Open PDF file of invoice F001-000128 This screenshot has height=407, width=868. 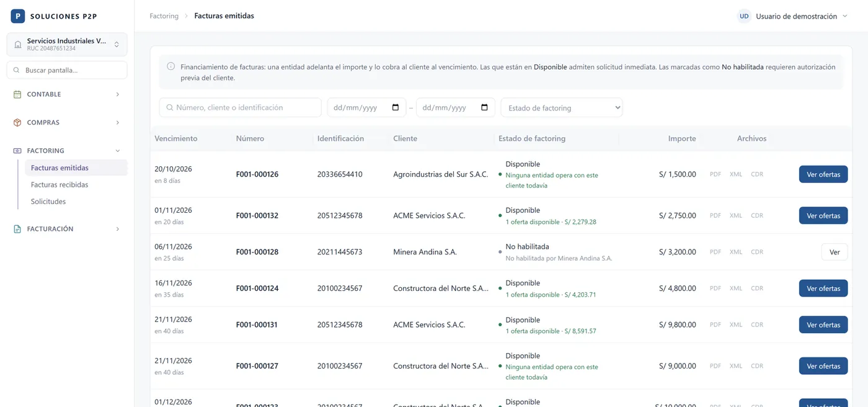coord(715,252)
